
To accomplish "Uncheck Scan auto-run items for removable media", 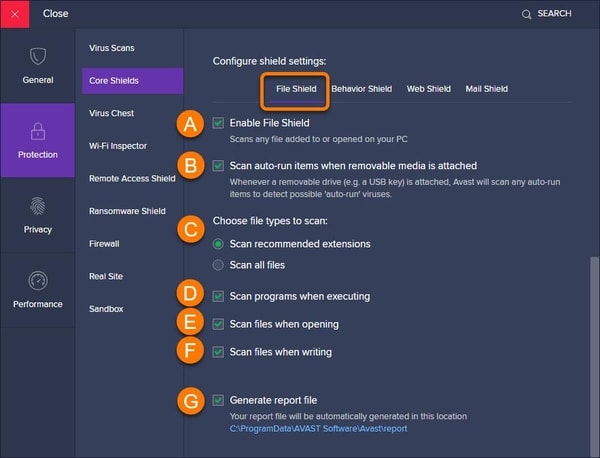I will point(219,165).
